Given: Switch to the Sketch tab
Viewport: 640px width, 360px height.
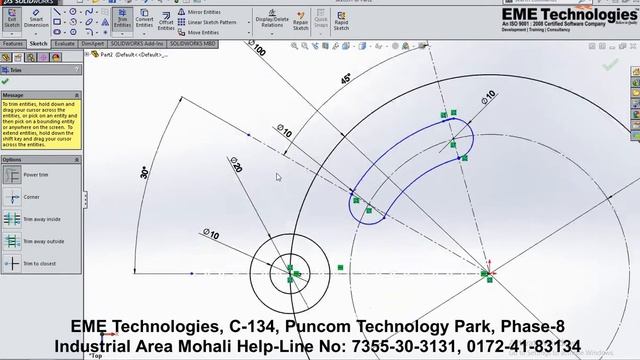Looking at the screenshot, I should pyautogui.click(x=39, y=44).
